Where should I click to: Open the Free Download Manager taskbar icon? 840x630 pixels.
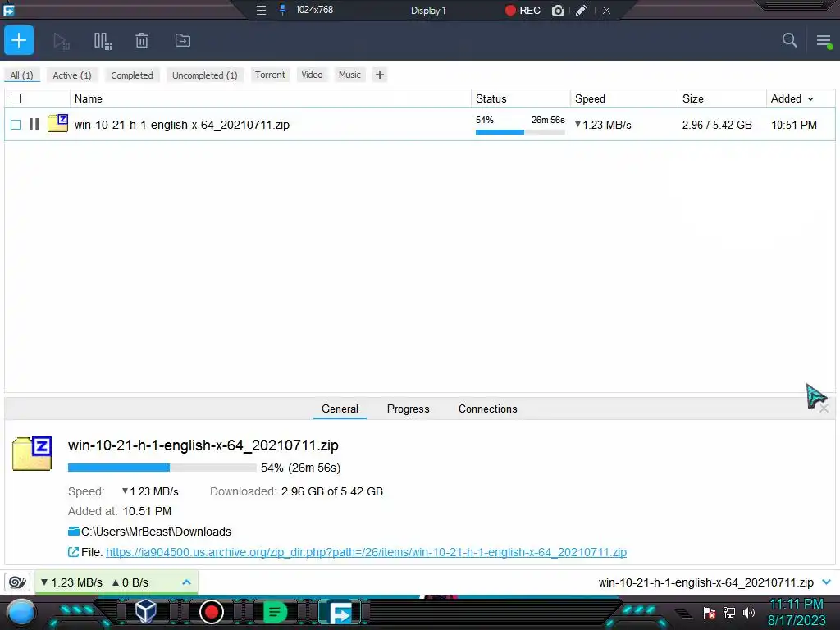(340, 612)
